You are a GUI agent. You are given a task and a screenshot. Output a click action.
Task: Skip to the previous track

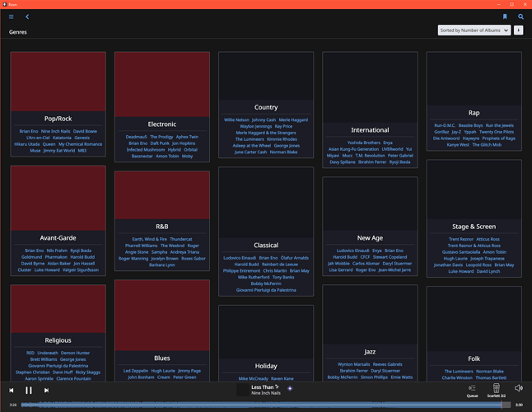[x=12, y=391]
